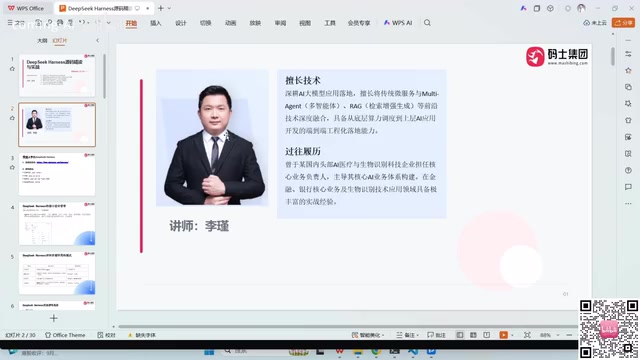Viewport: 640px width, 360px height.
Task: Click star icon beside slide 3
Action: click(x=12, y=167)
